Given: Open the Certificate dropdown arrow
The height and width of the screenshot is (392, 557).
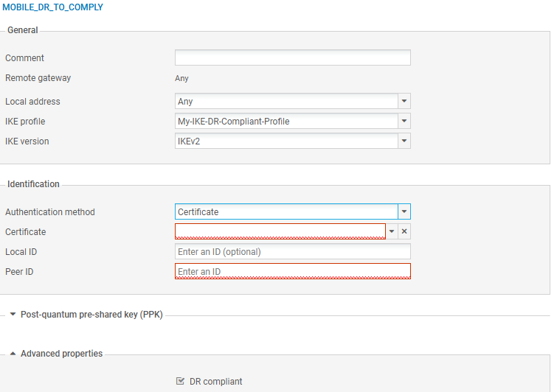Looking at the screenshot, I should click(x=392, y=231).
